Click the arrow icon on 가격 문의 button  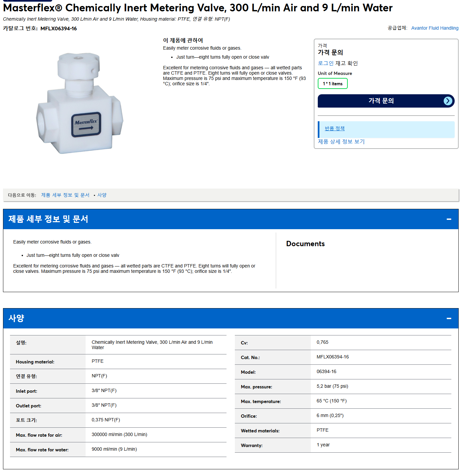448,101
